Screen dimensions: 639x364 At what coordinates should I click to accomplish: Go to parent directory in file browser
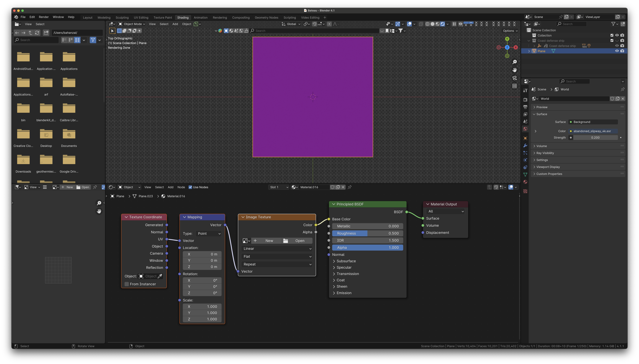pyautogui.click(x=30, y=33)
